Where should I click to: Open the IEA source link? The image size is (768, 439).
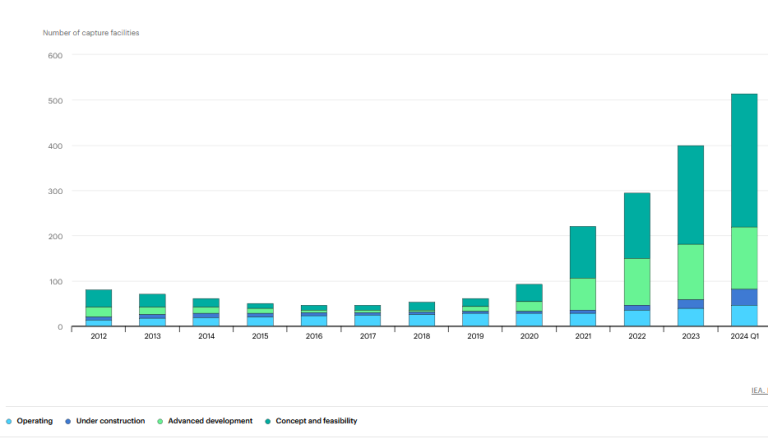tap(759, 390)
